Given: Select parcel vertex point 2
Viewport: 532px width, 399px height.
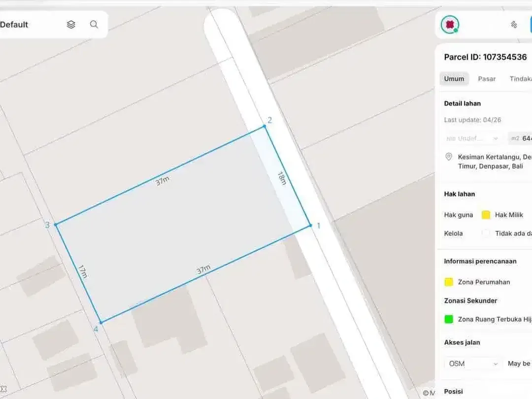Looking at the screenshot, I should [x=265, y=126].
